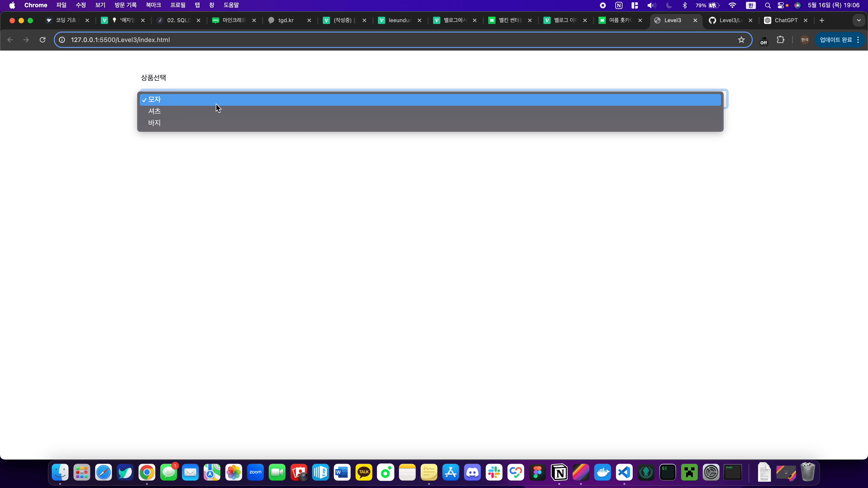Click the 업데이트 완료 button
Screen dimensions: 868x488
(836, 40)
